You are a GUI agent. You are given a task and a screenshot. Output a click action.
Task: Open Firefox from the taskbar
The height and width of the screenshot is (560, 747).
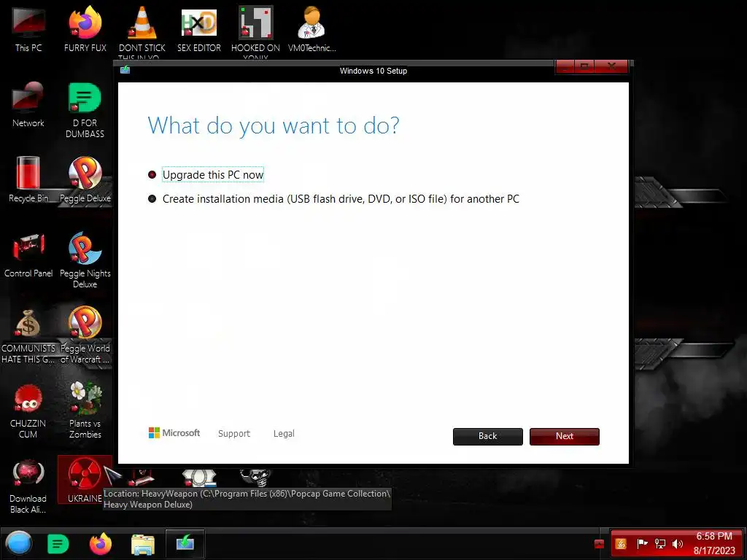101,544
